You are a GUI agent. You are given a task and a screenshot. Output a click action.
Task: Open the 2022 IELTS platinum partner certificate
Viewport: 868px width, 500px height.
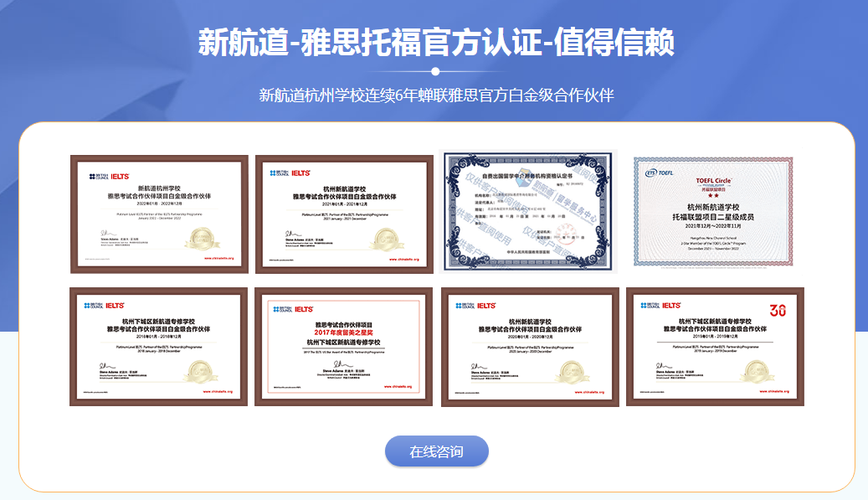click(159, 214)
